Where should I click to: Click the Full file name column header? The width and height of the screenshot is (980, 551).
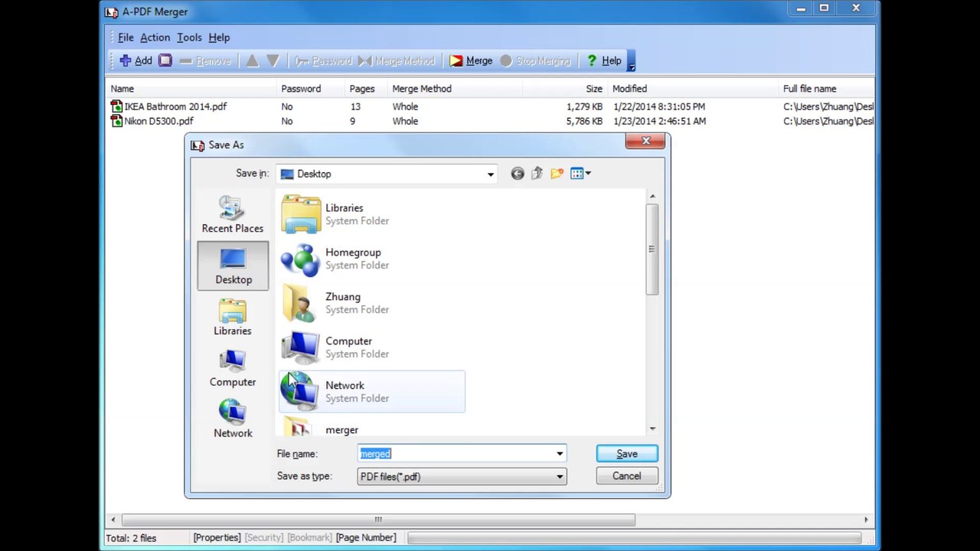coord(827,89)
